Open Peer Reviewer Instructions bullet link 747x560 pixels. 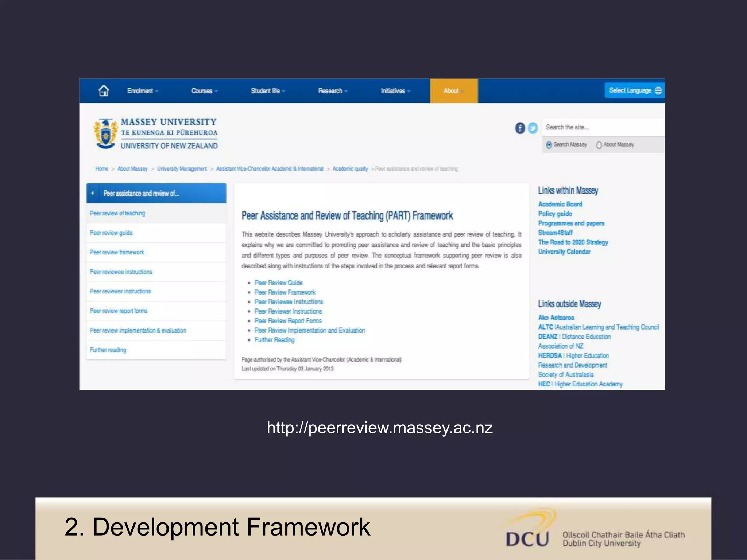click(x=288, y=311)
